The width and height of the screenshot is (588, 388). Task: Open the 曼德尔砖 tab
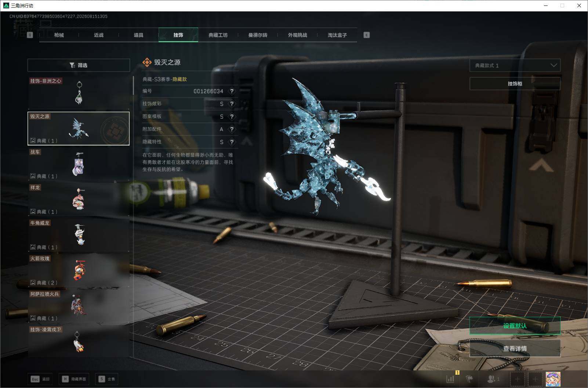(x=258, y=35)
